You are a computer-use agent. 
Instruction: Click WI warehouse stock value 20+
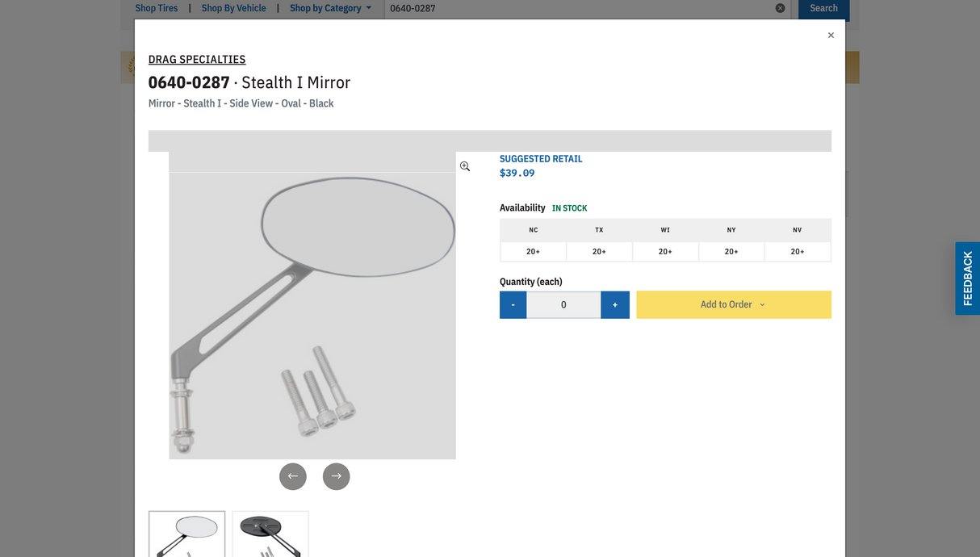665,252
